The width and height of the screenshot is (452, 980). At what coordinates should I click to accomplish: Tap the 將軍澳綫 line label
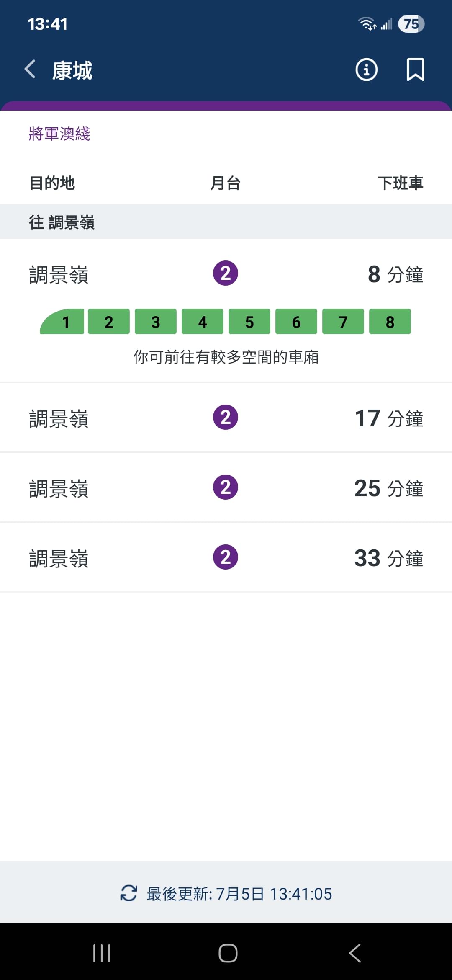59,134
